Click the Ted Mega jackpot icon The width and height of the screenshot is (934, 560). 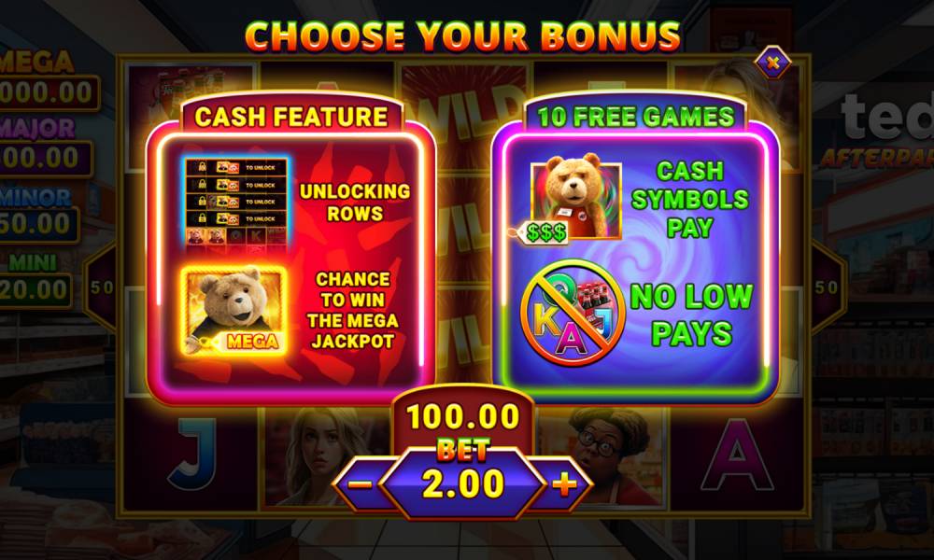pyautogui.click(x=233, y=311)
